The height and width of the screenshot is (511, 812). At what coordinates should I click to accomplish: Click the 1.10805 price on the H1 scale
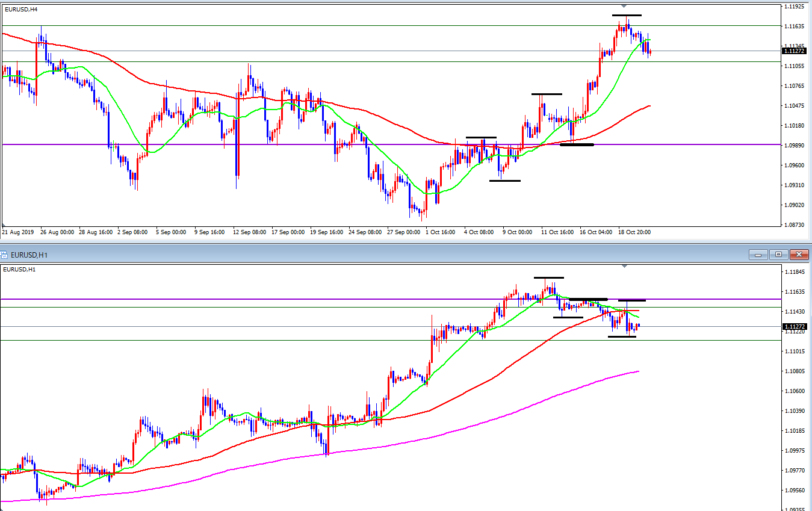click(795, 371)
